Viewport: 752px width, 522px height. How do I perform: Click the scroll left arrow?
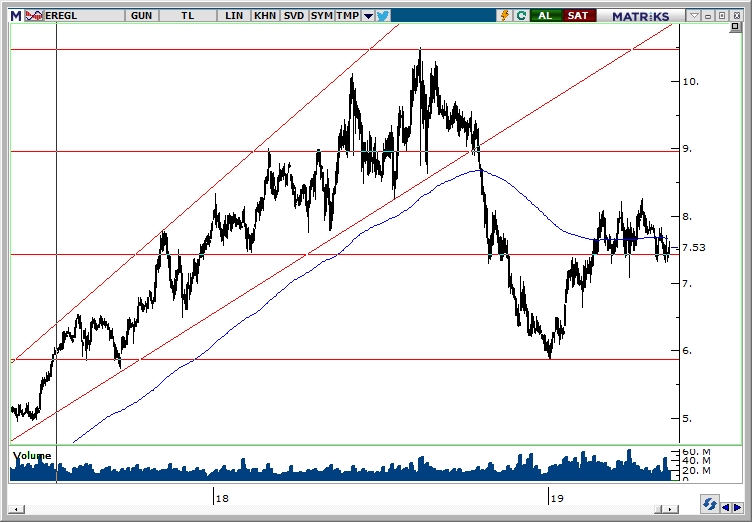pyautogui.click(x=17, y=509)
